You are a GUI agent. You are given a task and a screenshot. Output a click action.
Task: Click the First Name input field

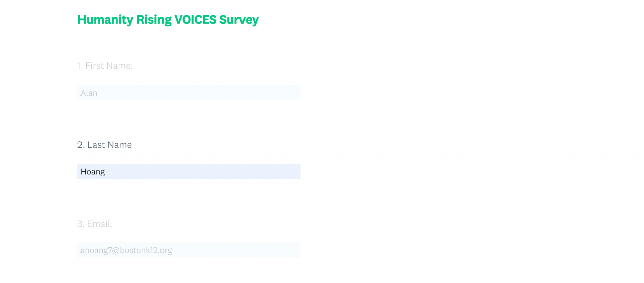pos(189,93)
